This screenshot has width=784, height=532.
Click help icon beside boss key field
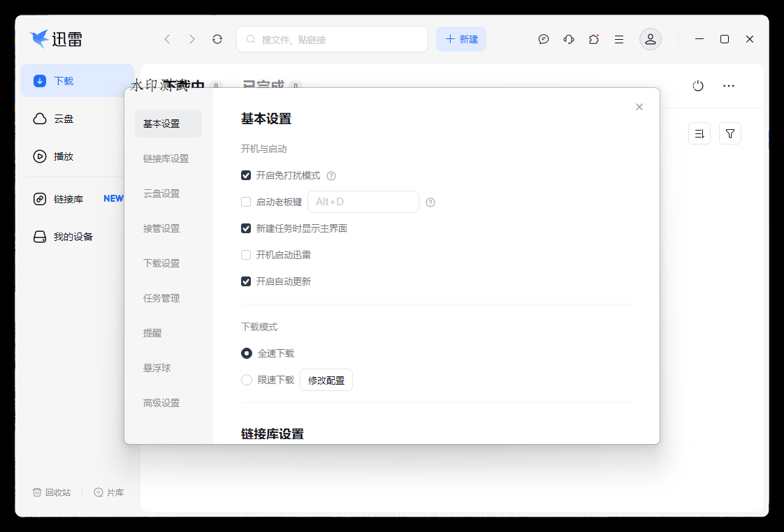(430, 202)
